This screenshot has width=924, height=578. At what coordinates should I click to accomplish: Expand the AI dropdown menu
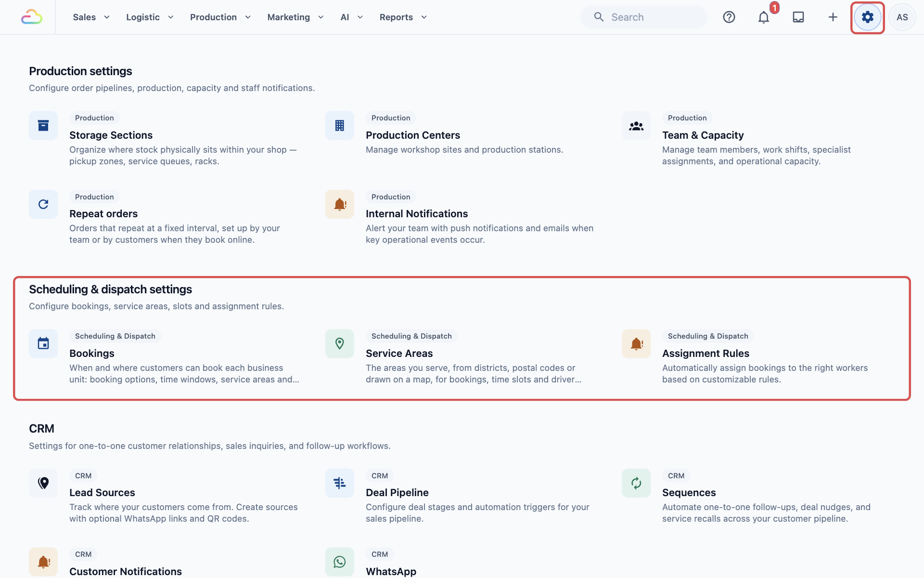pyautogui.click(x=352, y=17)
